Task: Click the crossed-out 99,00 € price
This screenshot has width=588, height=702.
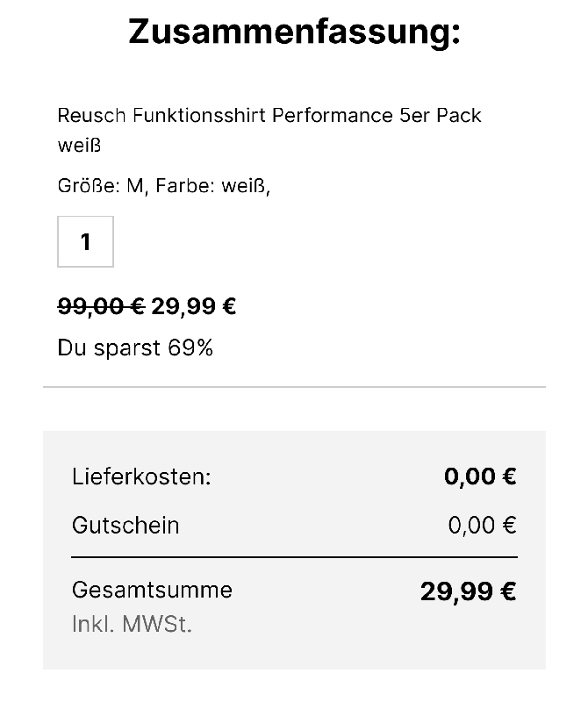Action: coord(100,306)
